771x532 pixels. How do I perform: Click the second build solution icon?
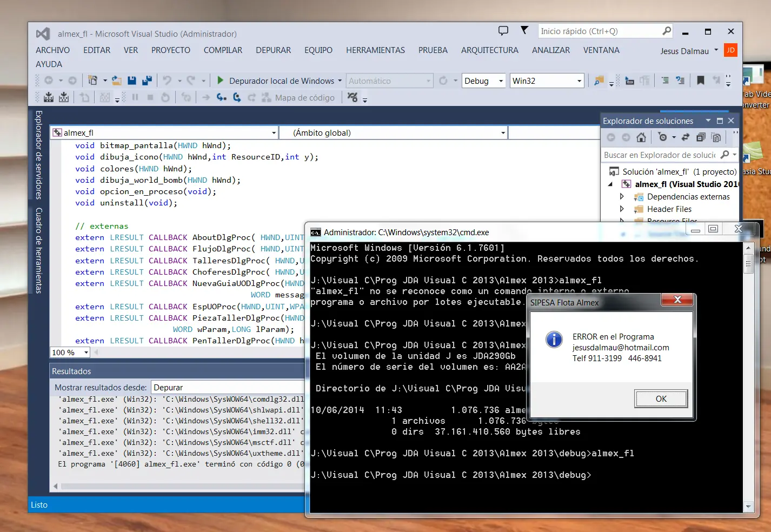click(64, 97)
